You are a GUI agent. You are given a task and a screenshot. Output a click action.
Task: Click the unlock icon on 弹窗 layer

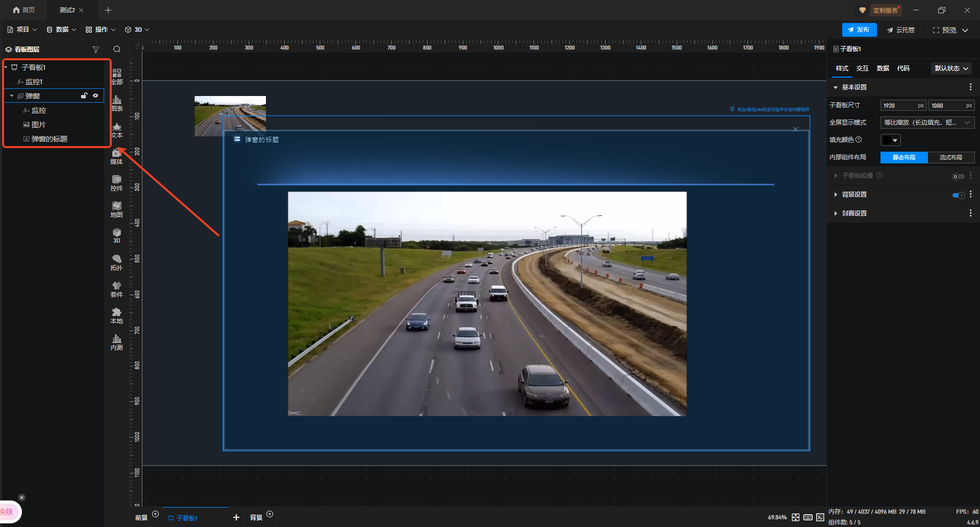point(84,95)
